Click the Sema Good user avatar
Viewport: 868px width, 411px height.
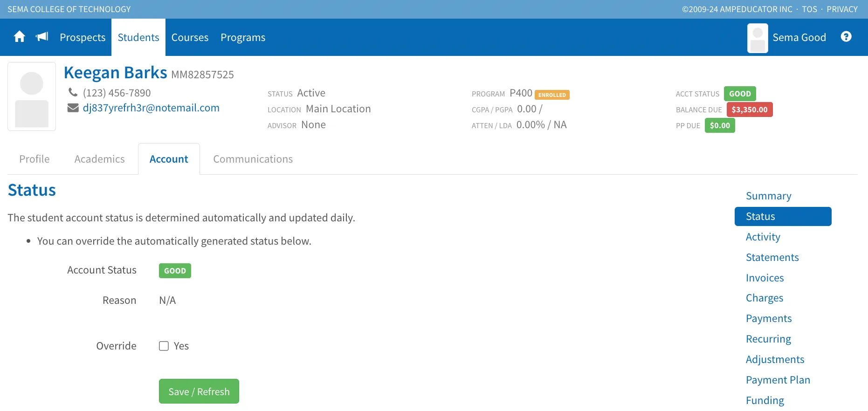point(758,38)
